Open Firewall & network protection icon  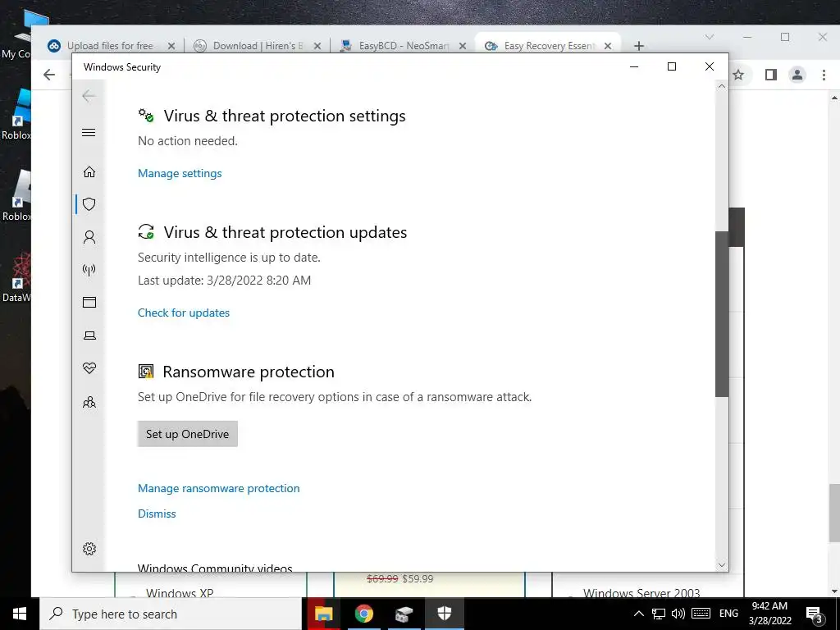click(89, 269)
